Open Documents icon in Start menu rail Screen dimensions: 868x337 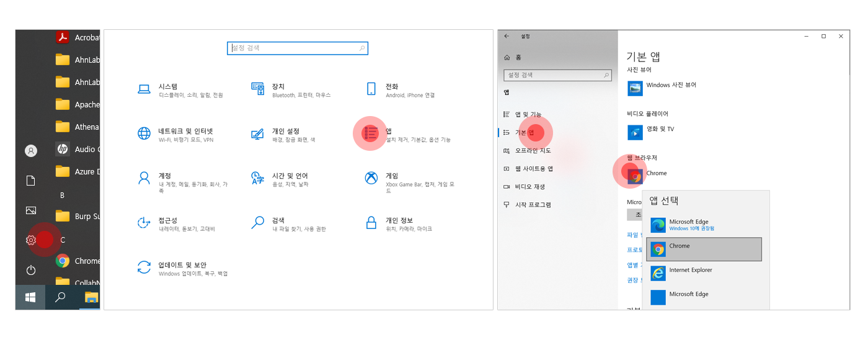point(31,181)
